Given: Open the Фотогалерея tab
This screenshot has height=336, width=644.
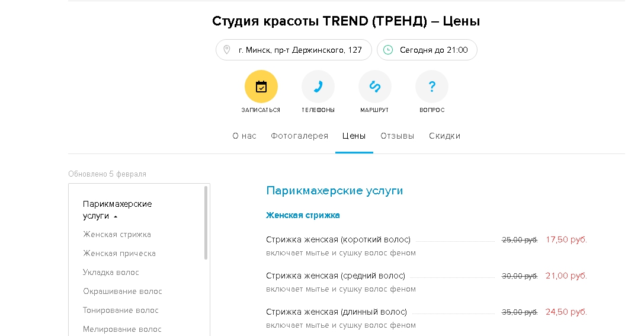Looking at the screenshot, I should (299, 136).
